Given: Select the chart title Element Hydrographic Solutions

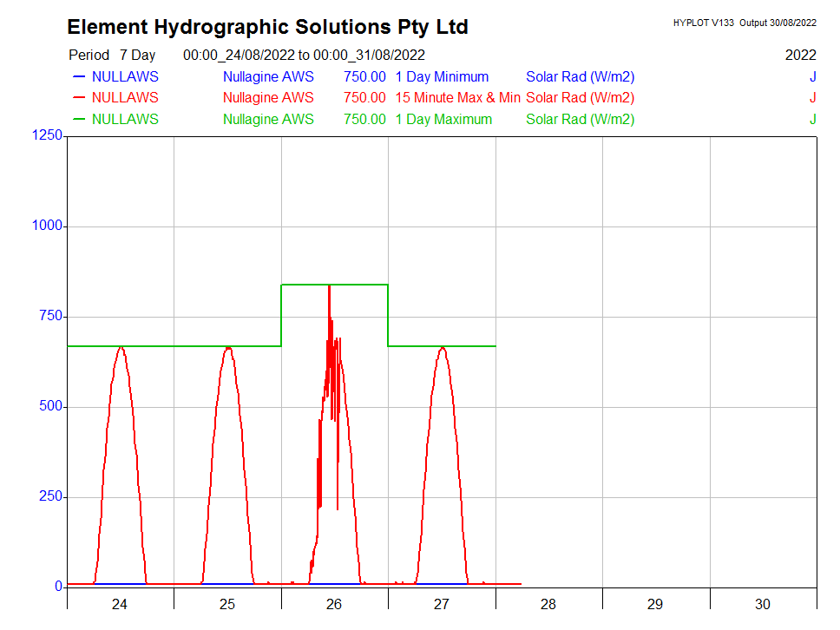Looking at the screenshot, I should click(x=267, y=28).
